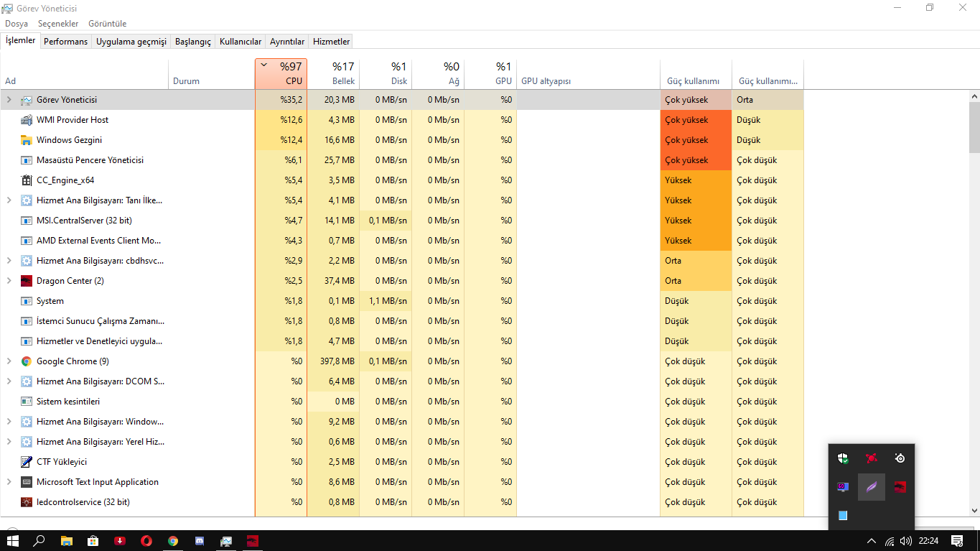Expand Hizmet Ana Bilgisayarı: Tanı İlke row

tap(9, 200)
